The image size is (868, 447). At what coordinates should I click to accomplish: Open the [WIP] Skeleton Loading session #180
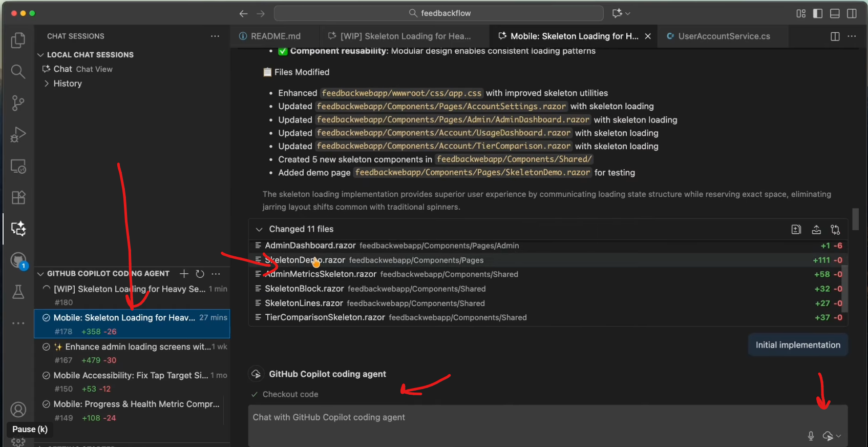click(132, 295)
